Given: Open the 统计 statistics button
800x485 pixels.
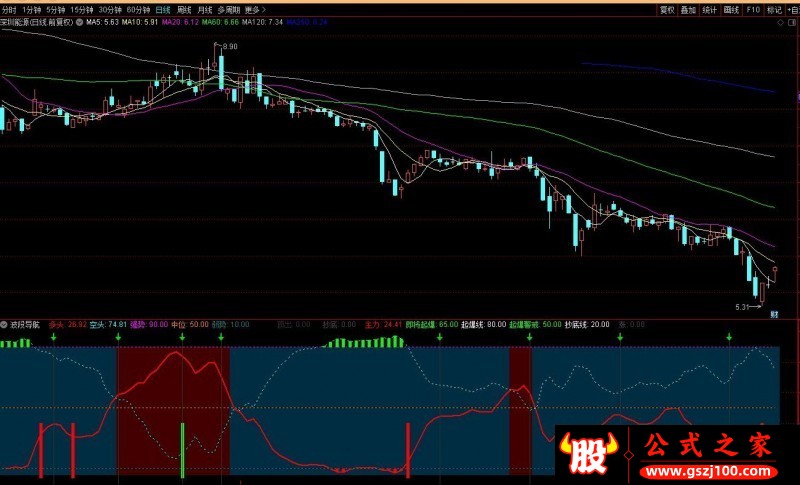Looking at the screenshot, I should 710,10.
